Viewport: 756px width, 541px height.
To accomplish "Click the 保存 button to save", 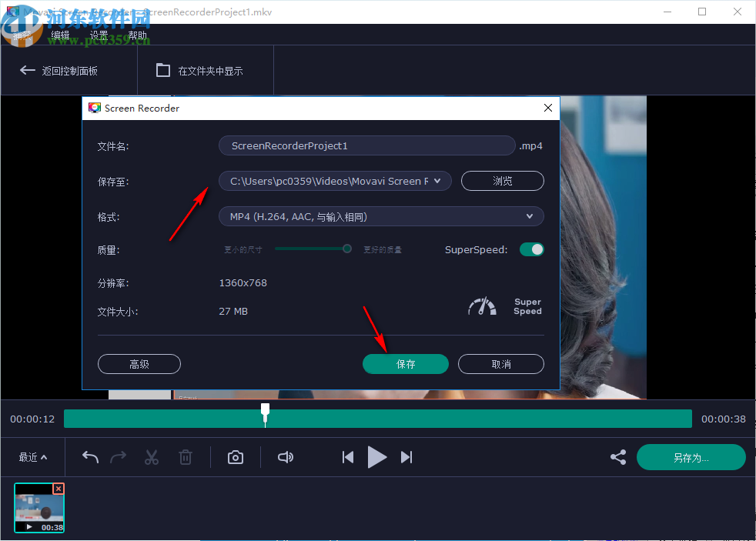I will 405,363.
